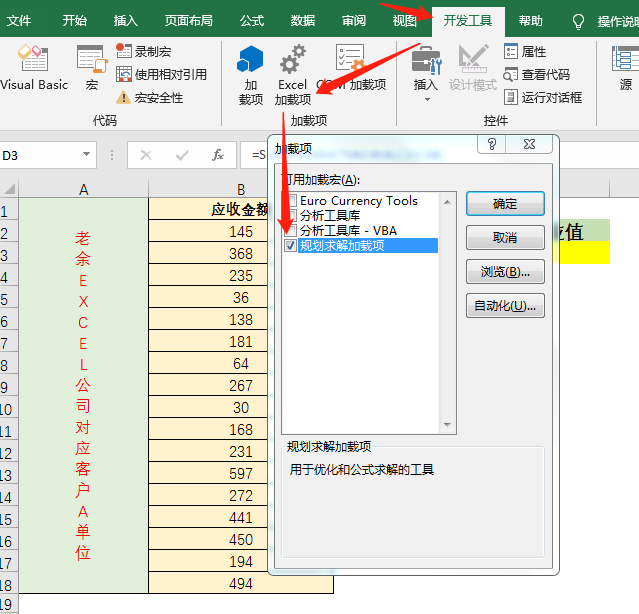Open the Excel 加载项 gear icon
The height and width of the screenshot is (614, 639).
(292, 75)
